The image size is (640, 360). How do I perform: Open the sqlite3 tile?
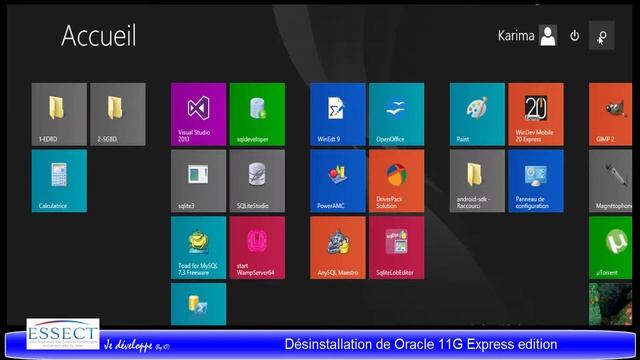(x=198, y=181)
